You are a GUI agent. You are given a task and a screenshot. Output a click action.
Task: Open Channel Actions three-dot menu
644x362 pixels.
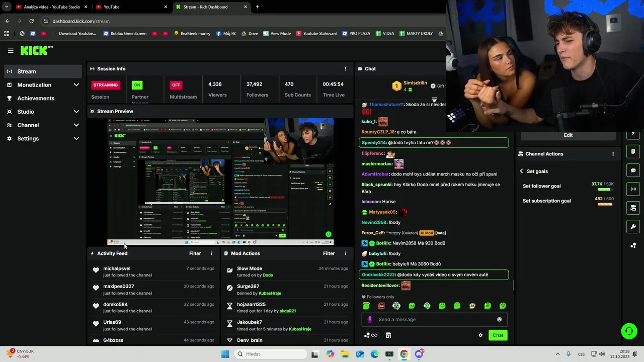click(x=613, y=154)
